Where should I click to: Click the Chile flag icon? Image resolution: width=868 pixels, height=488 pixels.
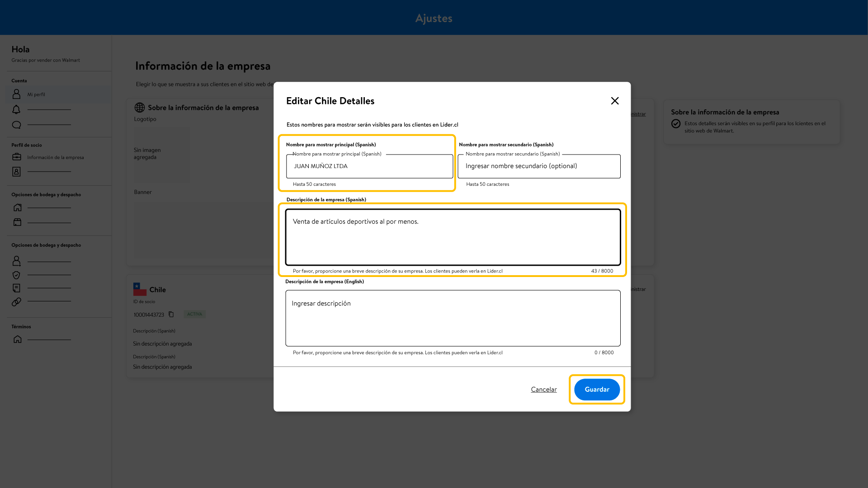[x=140, y=289]
